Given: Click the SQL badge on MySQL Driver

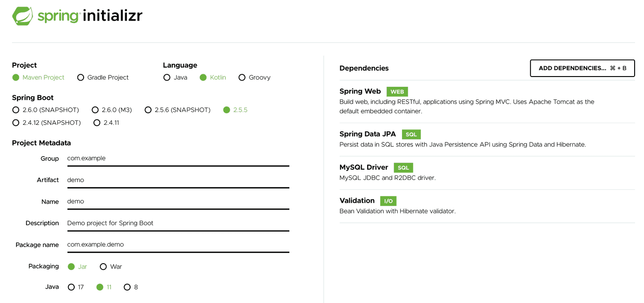Looking at the screenshot, I should 403,167.
